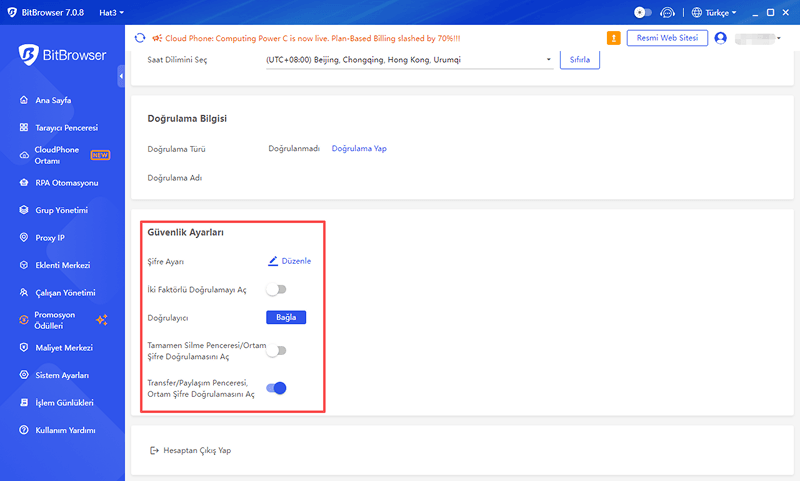Viewport: 800px width, 481px height.
Task: Click the refresh icon beside the announcement
Action: pyautogui.click(x=140, y=38)
